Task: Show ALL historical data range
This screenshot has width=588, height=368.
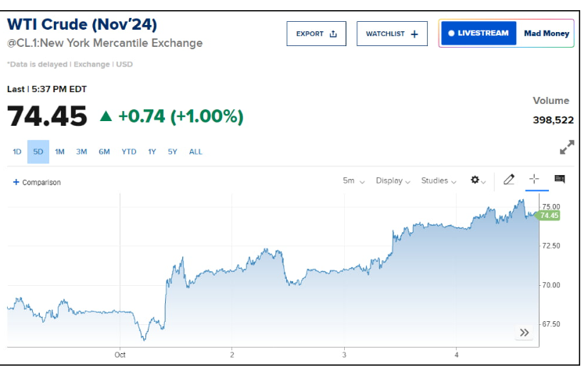Action: (x=195, y=152)
